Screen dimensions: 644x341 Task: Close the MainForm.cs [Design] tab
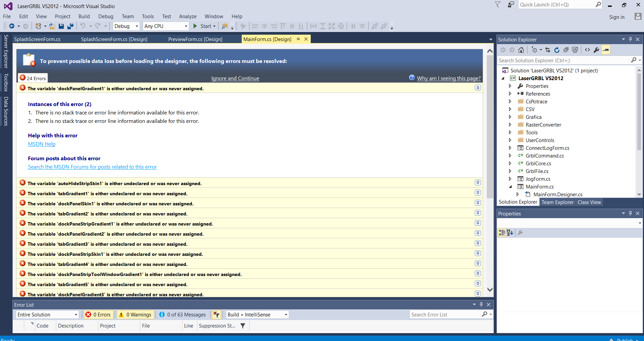306,39
